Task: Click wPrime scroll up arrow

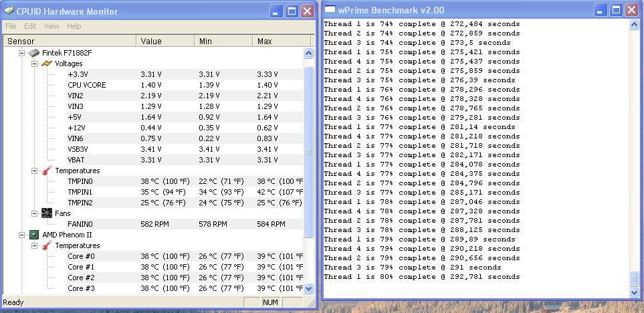Action: [634, 24]
